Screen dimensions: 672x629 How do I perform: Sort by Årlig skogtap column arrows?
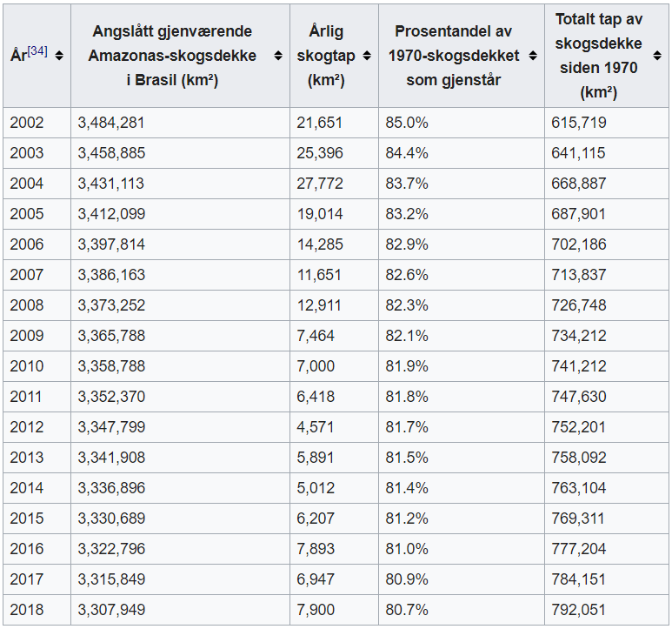[x=366, y=56]
